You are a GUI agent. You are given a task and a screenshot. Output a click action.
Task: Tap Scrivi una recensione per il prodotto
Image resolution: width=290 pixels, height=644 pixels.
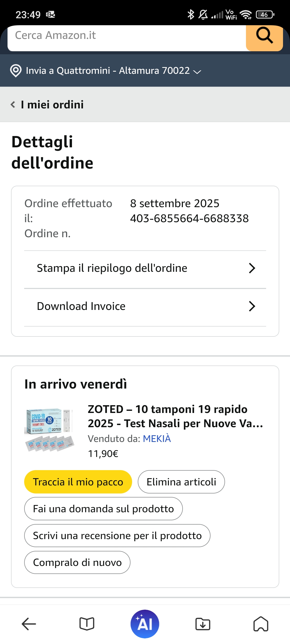click(x=117, y=536)
